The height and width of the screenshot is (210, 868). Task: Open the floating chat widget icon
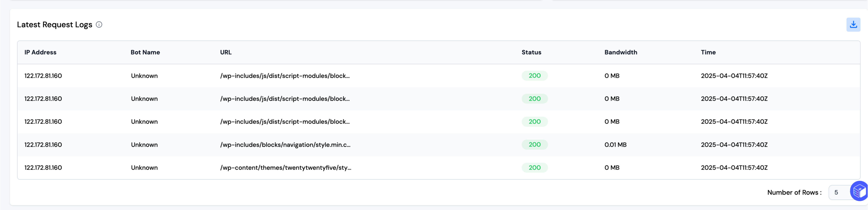(859, 191)
